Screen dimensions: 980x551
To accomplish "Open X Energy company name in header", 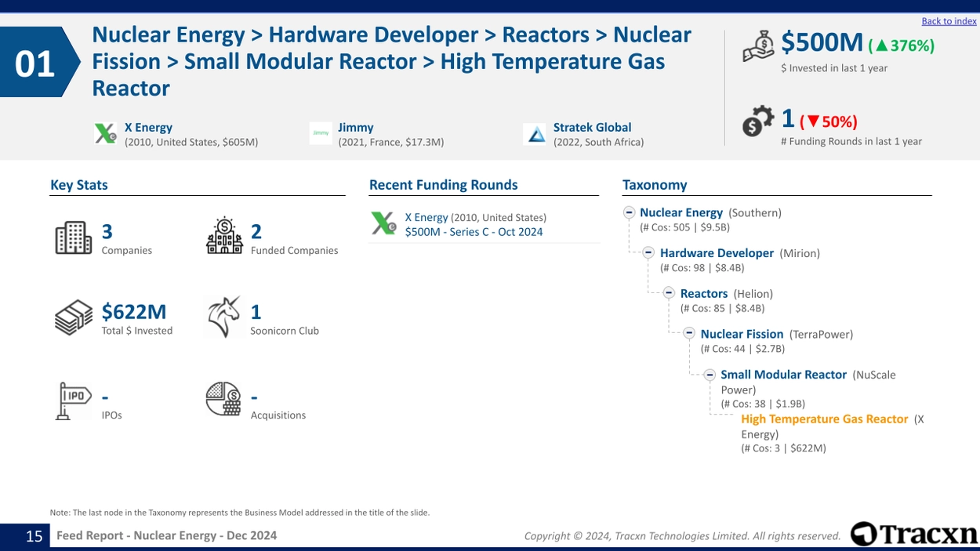I will [148, 127].
